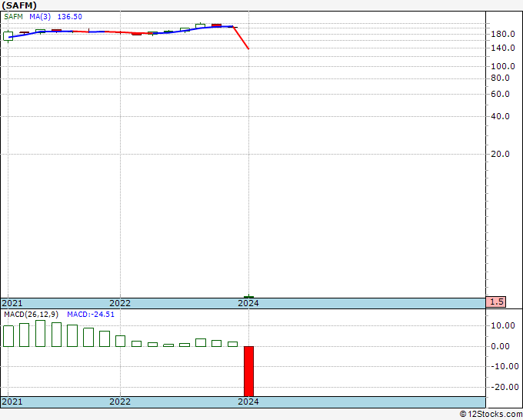The image size is (523, 420).
Task: Click 2024 on the MACD panel axis
Action: click(x=248, y=402)
